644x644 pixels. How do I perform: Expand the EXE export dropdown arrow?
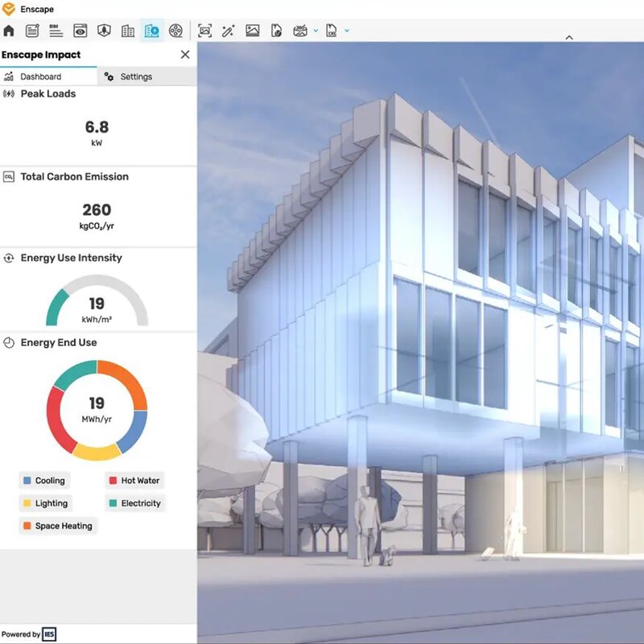tap(347, 31)
